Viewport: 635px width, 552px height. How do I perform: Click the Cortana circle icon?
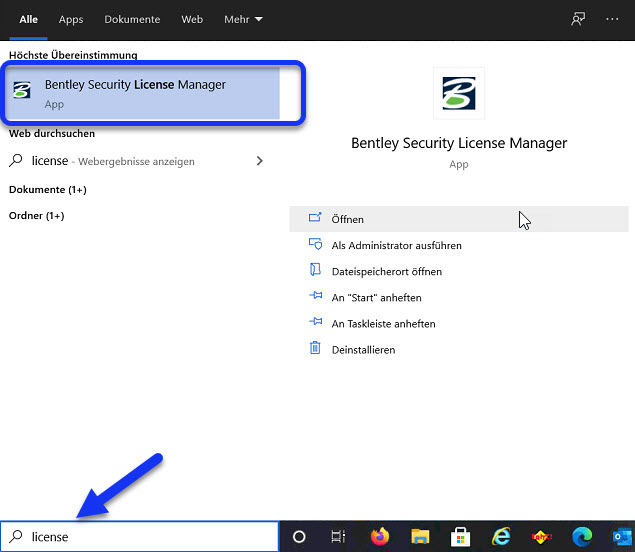tap(298, 537)
